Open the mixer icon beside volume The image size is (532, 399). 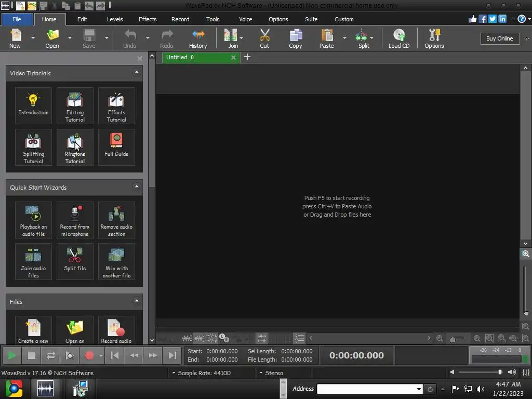pyautogui.click(x=526, y=372)
